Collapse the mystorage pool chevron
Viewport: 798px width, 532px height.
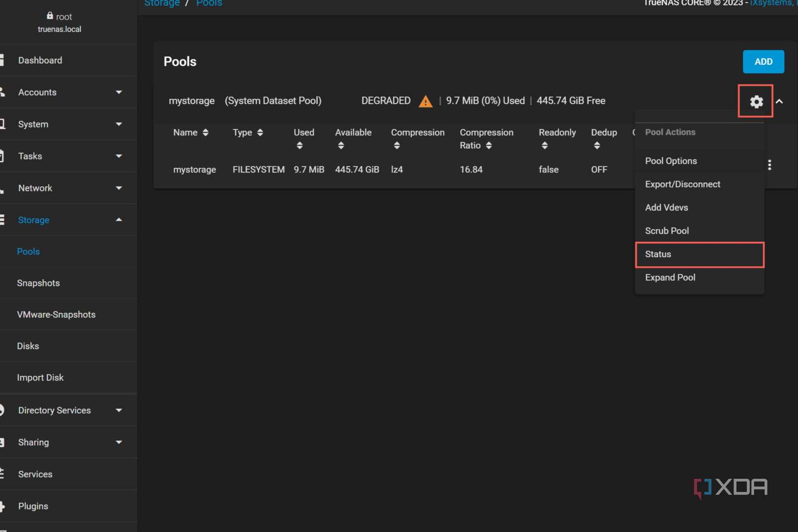779,102
